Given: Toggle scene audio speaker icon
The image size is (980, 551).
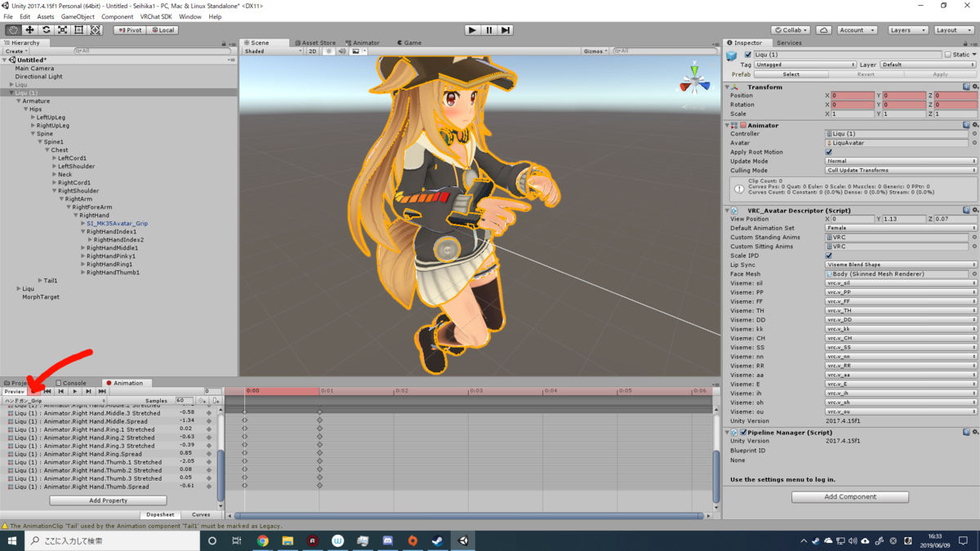Looking at the screenshot, I should [x=342, y=51].
